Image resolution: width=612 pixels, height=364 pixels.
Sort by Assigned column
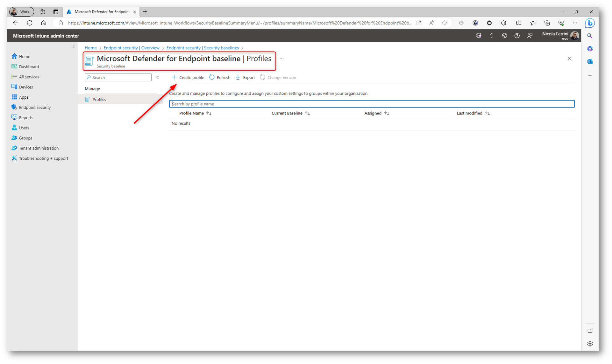377,113
